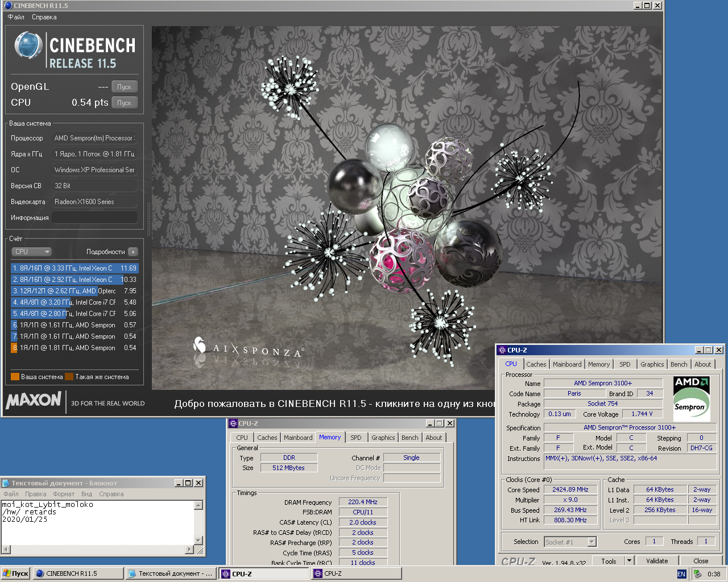Click the taskbar clock showing 0:38
This screenshot has height=582, width=728.
(x=714, y=574)
